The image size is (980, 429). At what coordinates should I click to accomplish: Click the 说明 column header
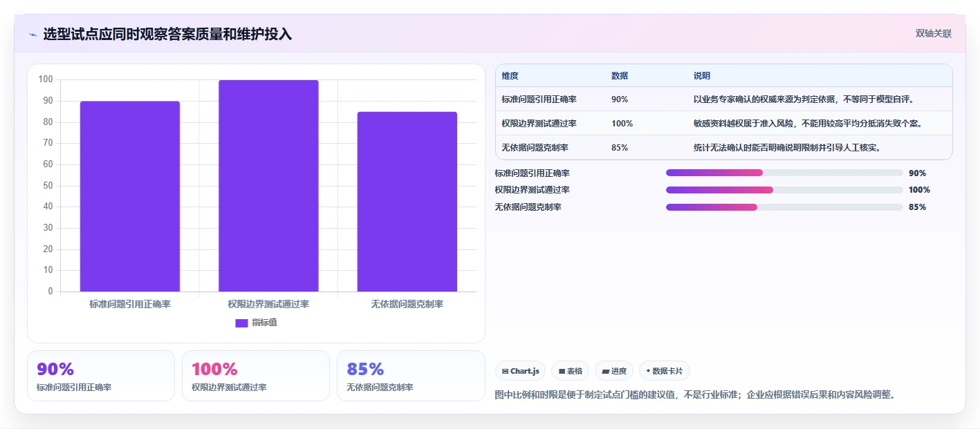click(x=702, y=76)
